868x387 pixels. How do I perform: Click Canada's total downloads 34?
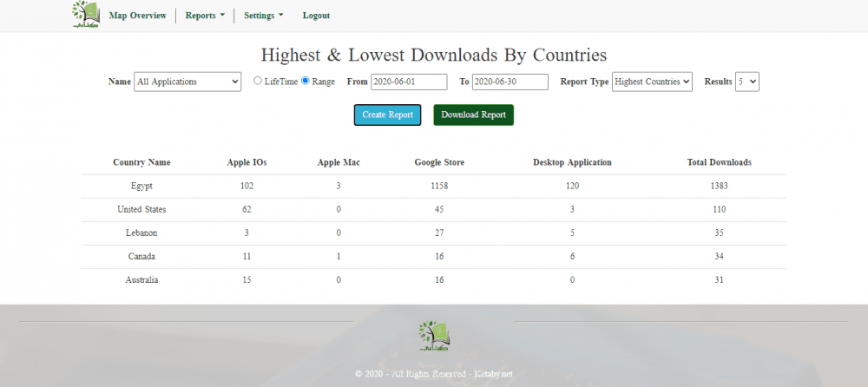coord(719,256)
